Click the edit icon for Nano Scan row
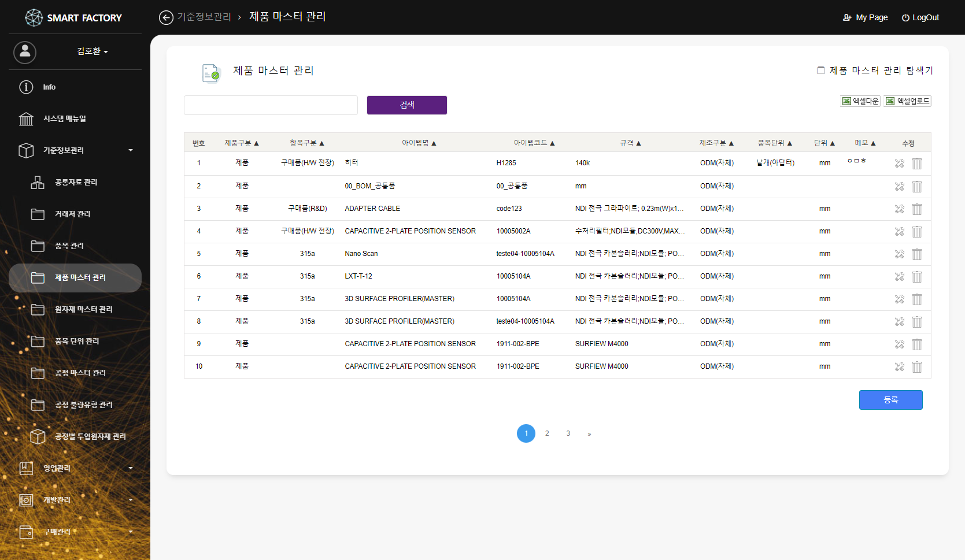Screen dimensions: 965x560 tap(899, 254)
